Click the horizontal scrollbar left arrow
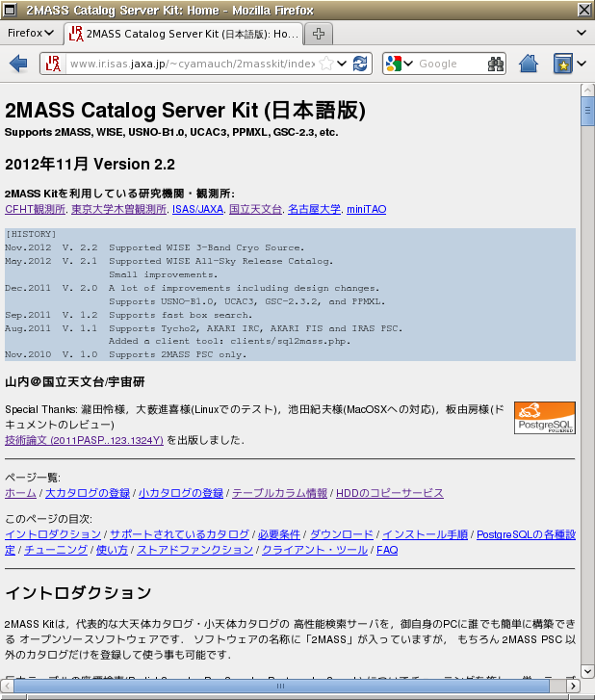Image resolution: width=595 pixels, height=700 pixels. coord(7,686)
